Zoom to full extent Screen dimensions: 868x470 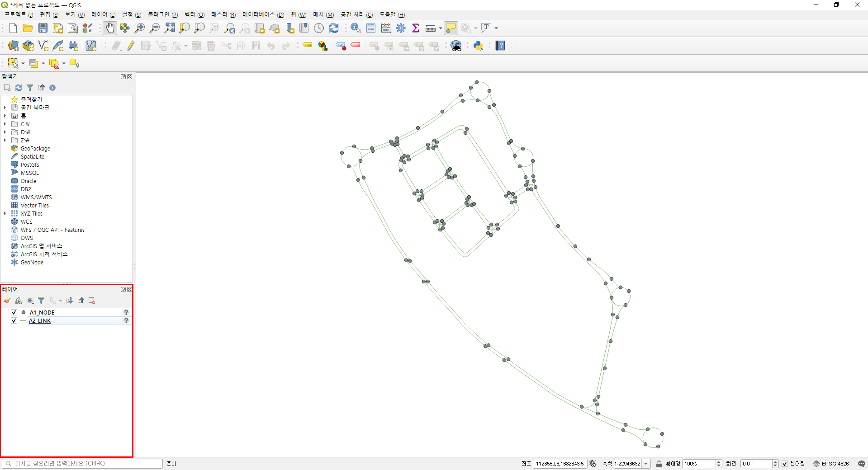170,28
